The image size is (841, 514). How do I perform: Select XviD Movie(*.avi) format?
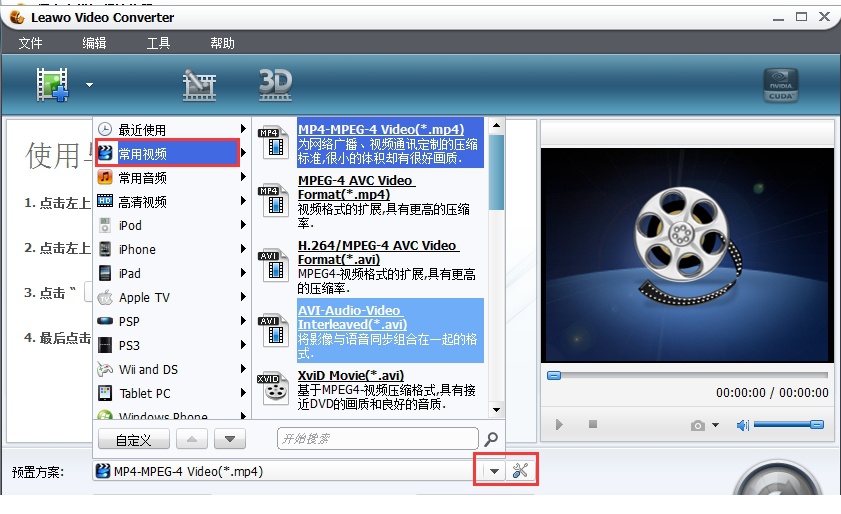[x=390, y=390]
